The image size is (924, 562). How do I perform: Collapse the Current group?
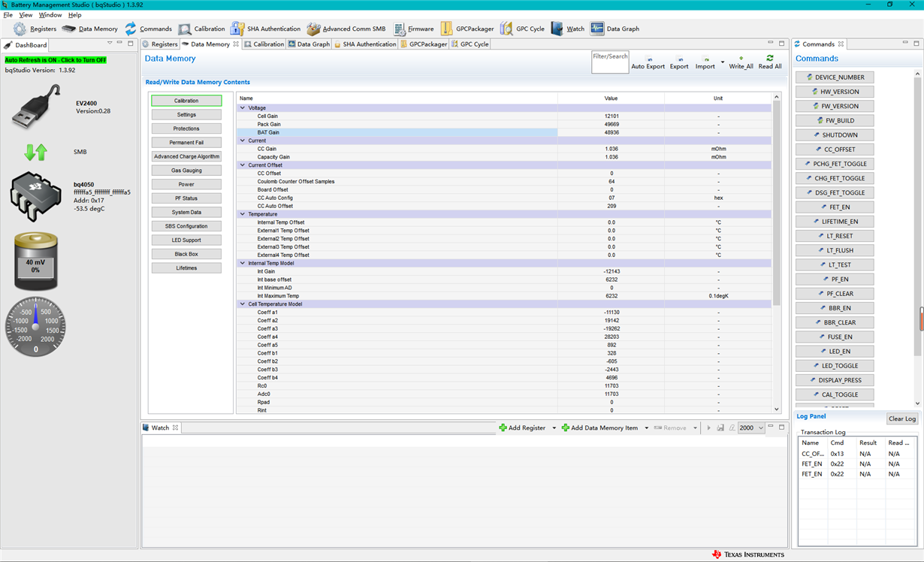point(243,140)
